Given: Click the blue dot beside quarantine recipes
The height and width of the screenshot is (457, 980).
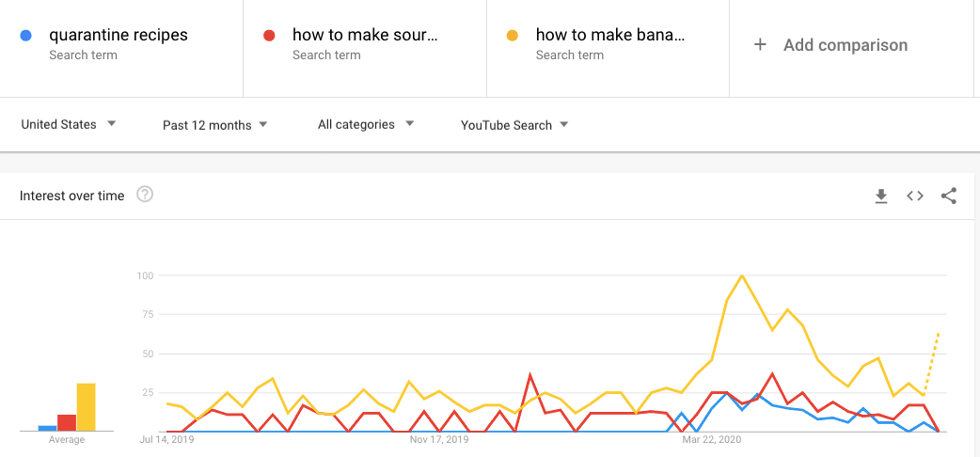Looking at the screenshot, I should point(26,36).
